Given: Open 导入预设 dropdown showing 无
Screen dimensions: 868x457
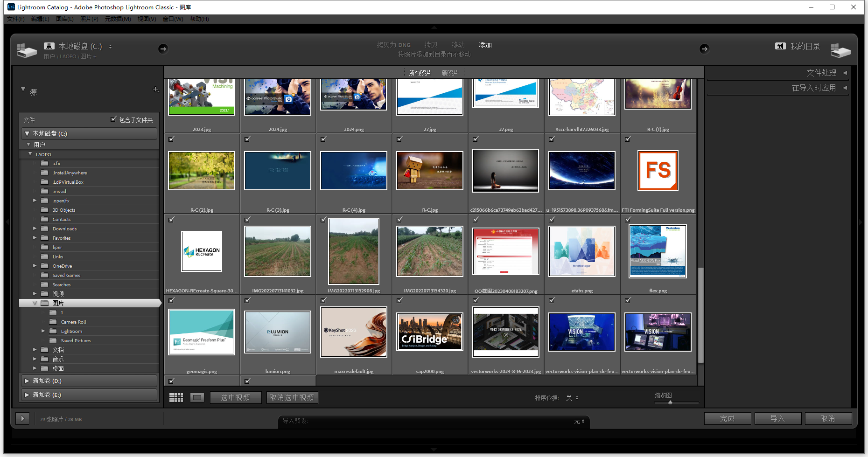Looking at the screenshot, I should click(x=579, y=421).
